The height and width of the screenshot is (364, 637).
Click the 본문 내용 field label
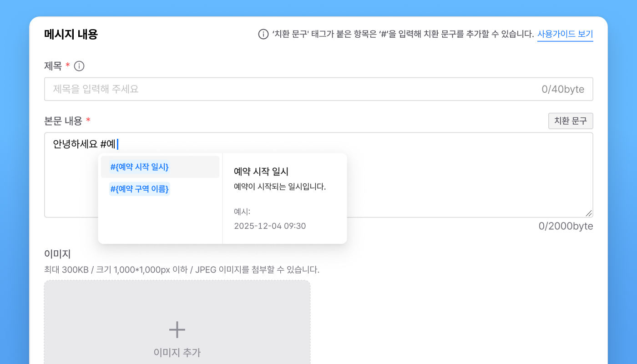pos(63,121)
